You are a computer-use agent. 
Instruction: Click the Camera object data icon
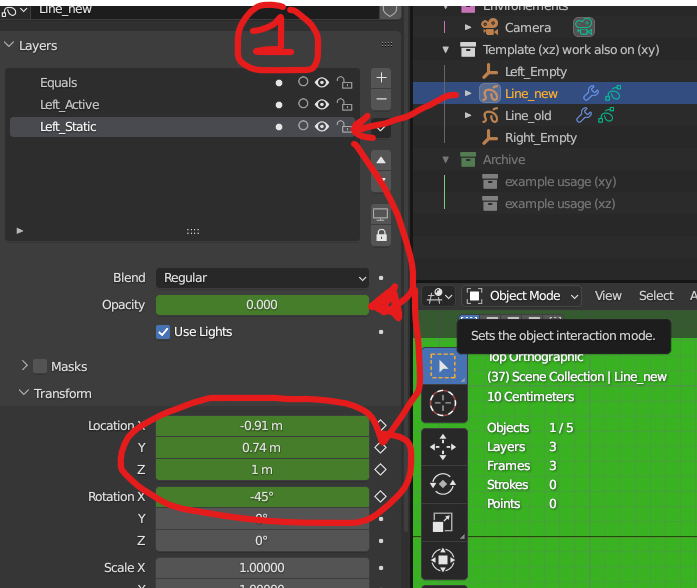click(584, 27)
